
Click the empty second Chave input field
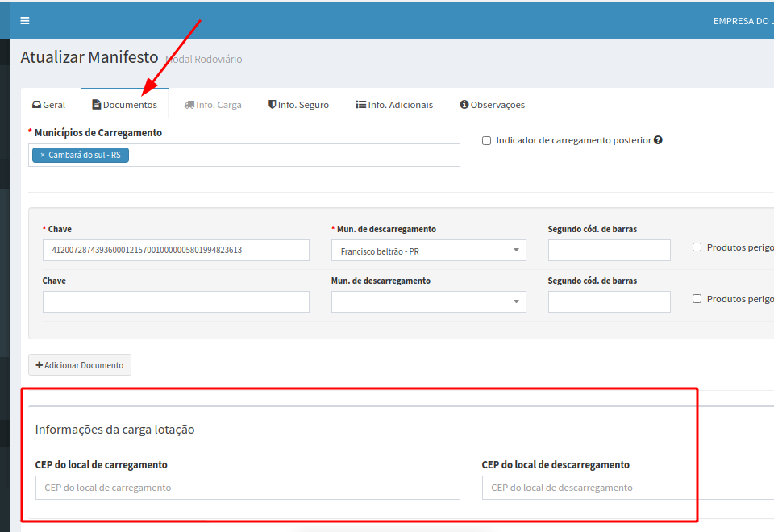click(x=176, y=302)
